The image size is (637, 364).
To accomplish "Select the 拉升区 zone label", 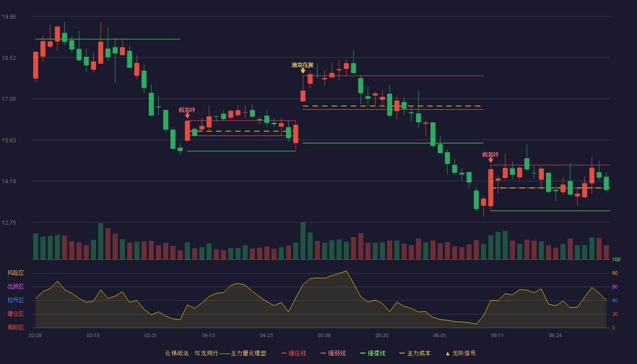I will tap(15, 300).
